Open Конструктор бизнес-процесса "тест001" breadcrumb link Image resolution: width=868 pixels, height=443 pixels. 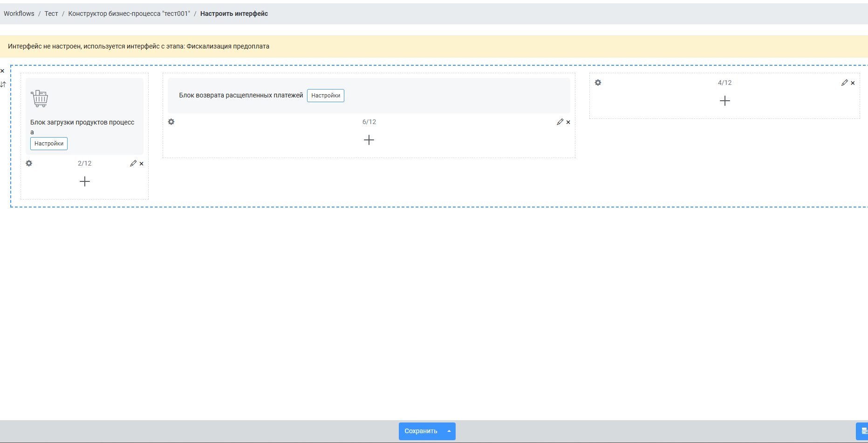tap(129, 14)
